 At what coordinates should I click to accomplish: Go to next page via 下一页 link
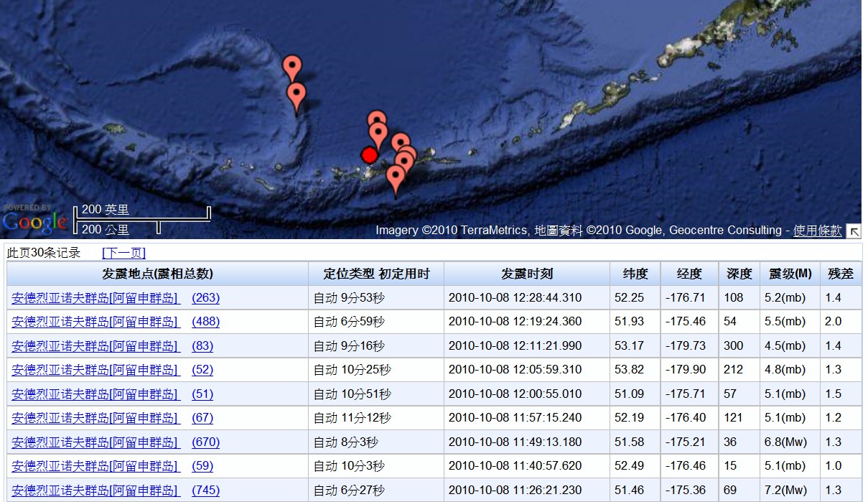tap(123, 253)
